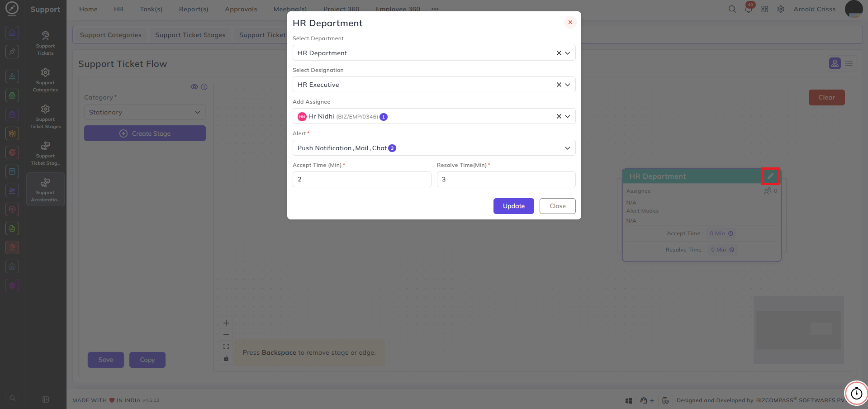
Task: Open Support Ticket Stages sidebar item
Action: (45, 117)
